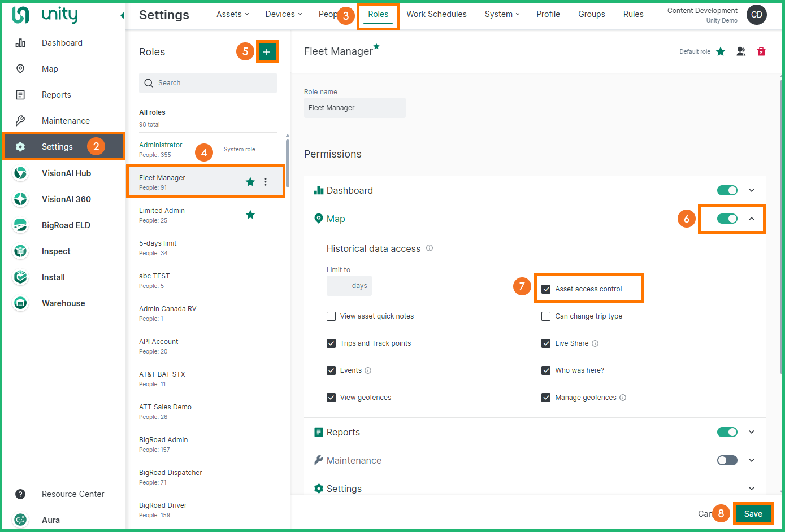Collapse the Map permissions section
The height and width of the screenshot is (532, 785).
click(x=751, y=219)
